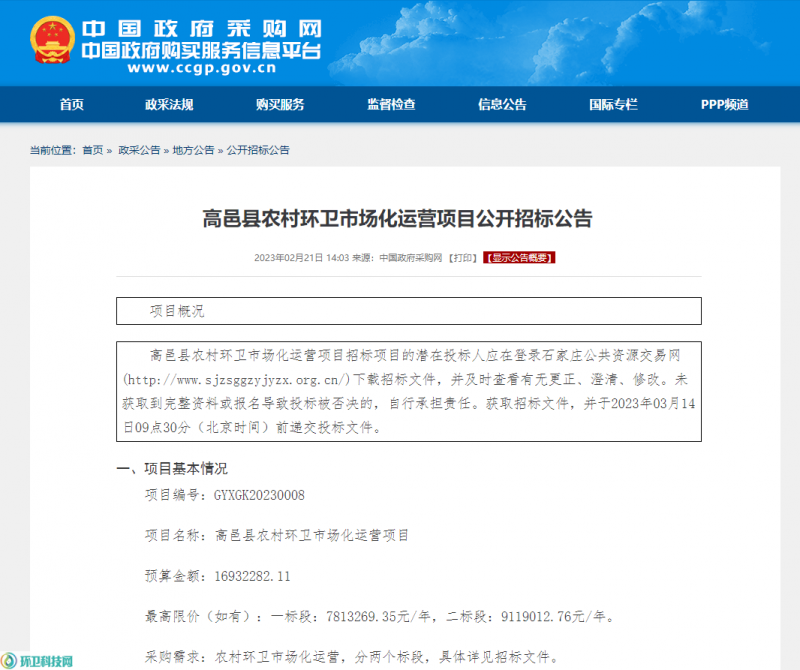The width and height of the screenshot is (800, 670).
Task: Open 信息公告 in the navigation bar
Action: pyautogui.click(x=502, y=105)
